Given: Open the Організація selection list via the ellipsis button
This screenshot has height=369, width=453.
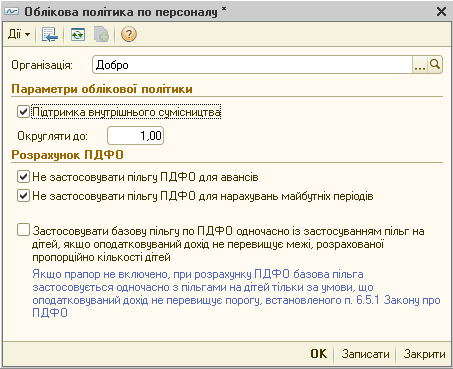Looking at the screenshot, I should [x=420, y=64].
